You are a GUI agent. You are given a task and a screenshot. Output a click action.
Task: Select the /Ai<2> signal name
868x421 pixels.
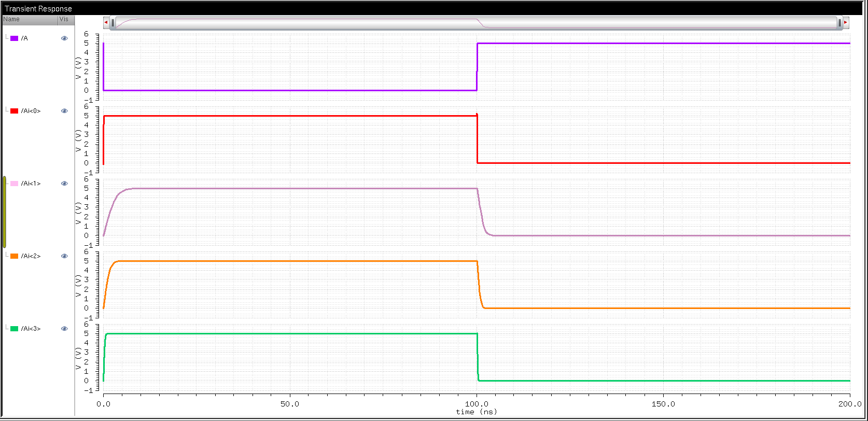[31, 256]
